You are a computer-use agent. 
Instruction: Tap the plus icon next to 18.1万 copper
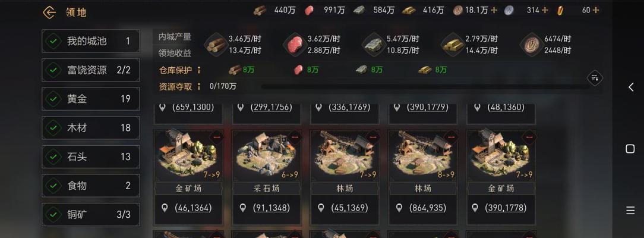pos(494,10)
